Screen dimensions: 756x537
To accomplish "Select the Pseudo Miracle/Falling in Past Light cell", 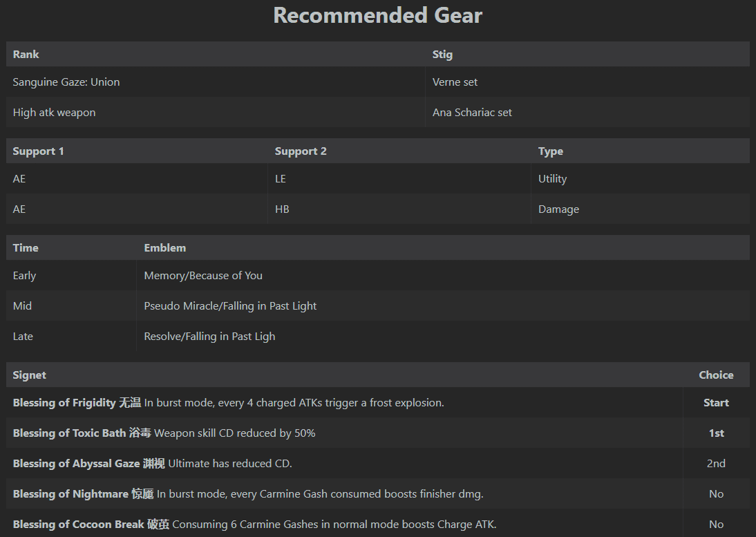I will tap(230, 306).
